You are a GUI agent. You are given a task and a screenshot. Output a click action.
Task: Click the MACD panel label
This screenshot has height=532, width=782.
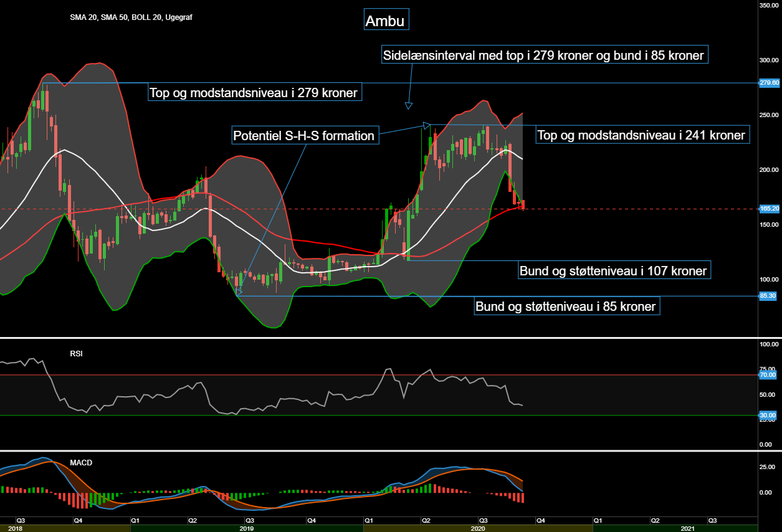tap(80, 463)
